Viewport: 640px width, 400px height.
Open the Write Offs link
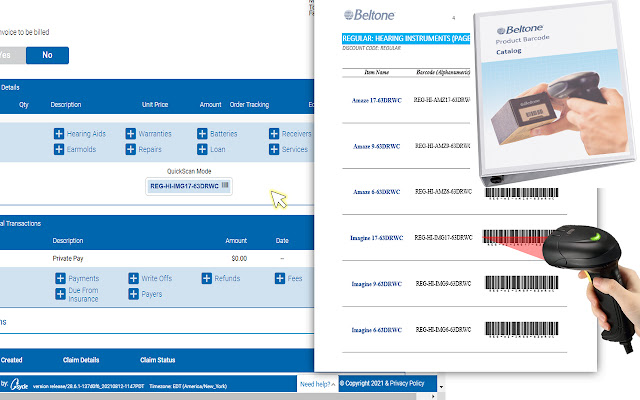click(157, 278)
